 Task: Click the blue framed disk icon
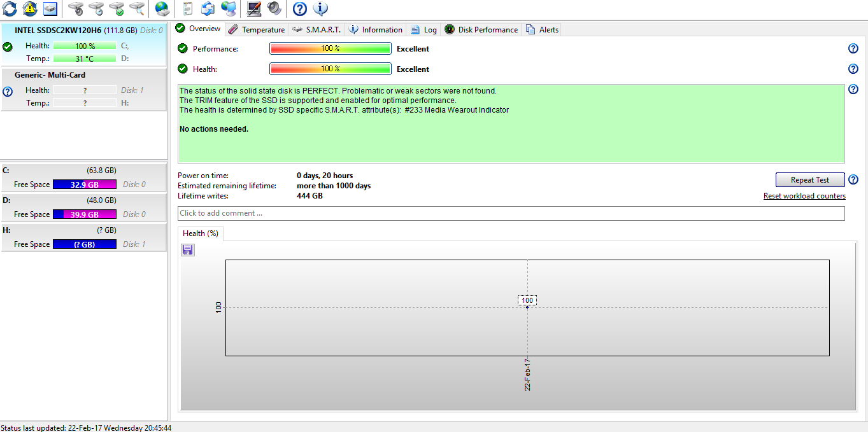click(x=50, y=9)
